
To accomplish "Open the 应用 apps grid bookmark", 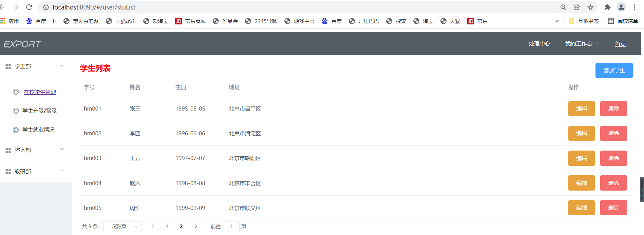I will [x=10, y=21].
